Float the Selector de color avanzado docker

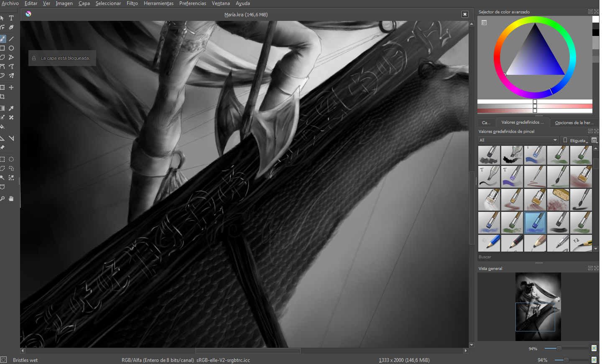click(590, 12)
